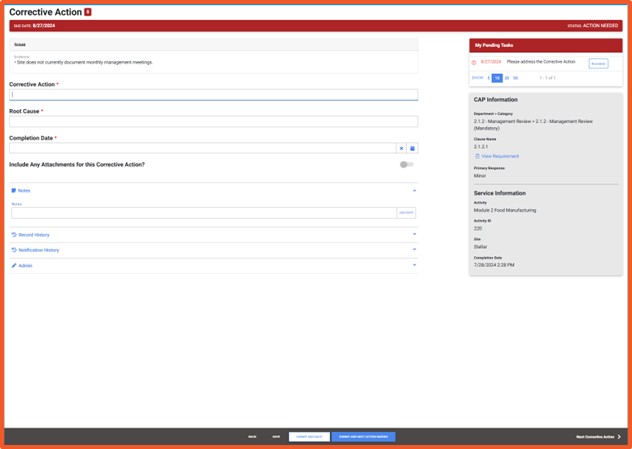This screenshot has width=632, height=449.
Task: Toggle Include Any Attachments switch
Action: pyautogui.click(x=406, y=164)
